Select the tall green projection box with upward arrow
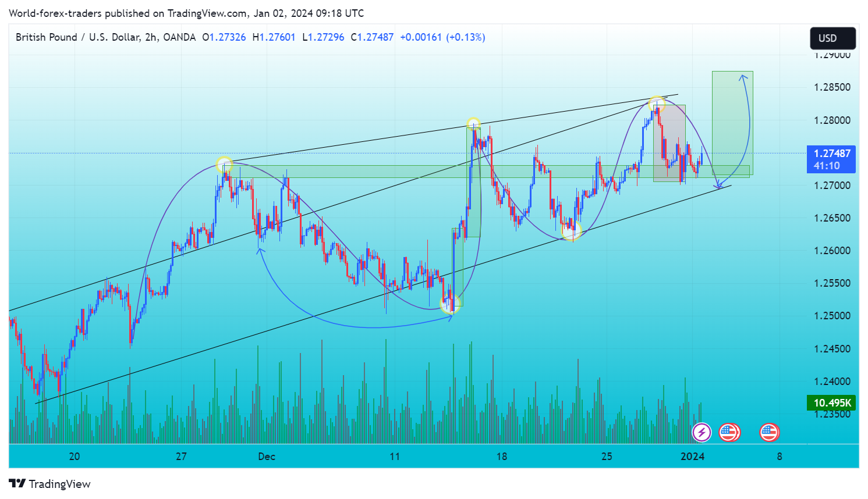 (x=732, y=123)
